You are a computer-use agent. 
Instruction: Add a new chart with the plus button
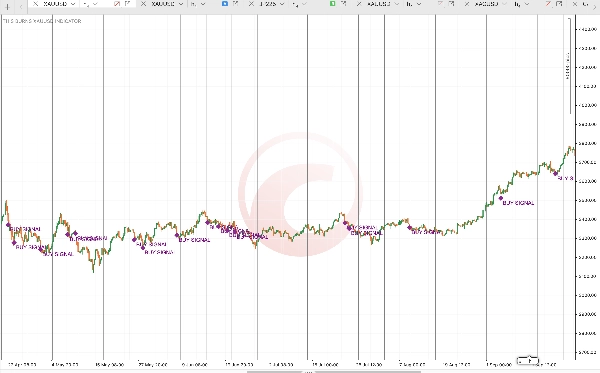(7, 6)
